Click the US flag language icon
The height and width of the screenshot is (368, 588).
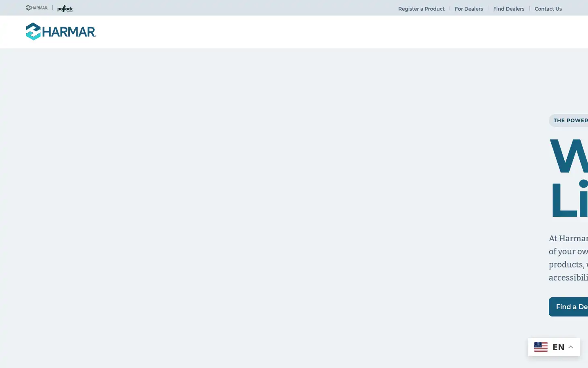pos(541,347)
